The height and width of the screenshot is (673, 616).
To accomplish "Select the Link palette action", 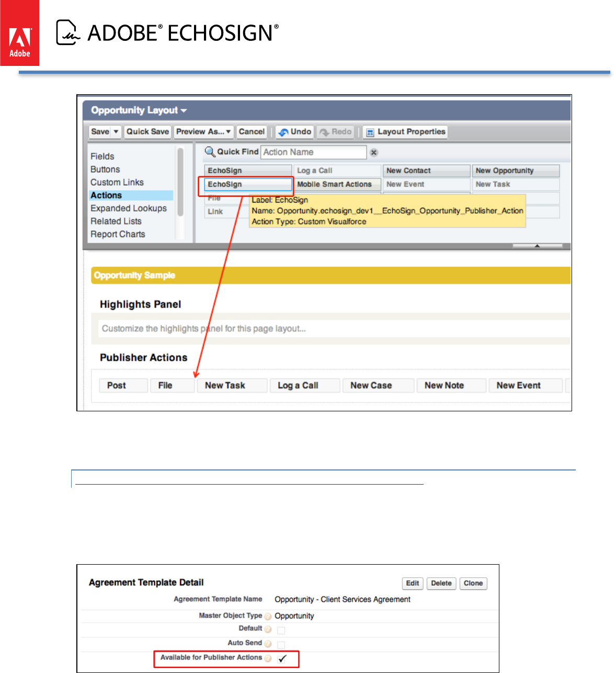I will (x=226, y=211).
